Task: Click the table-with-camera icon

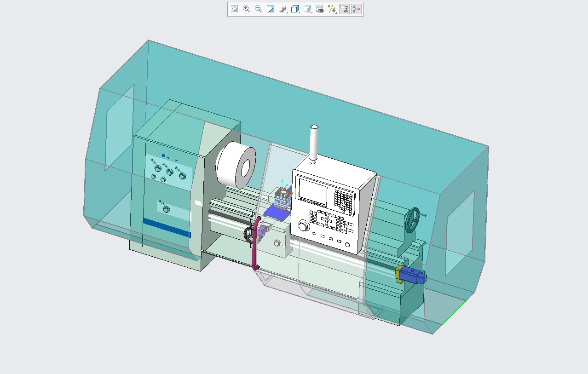Action: pyautogui.click(x=320, y=9)
